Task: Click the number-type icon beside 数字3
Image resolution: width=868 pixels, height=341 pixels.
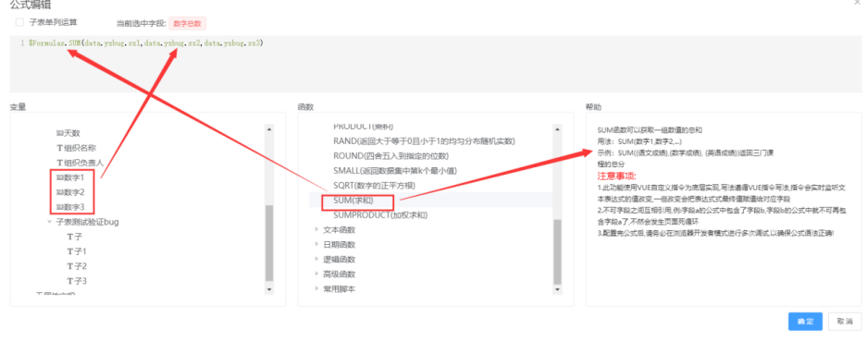Action: pyautogui.click(x=60, y=207)
